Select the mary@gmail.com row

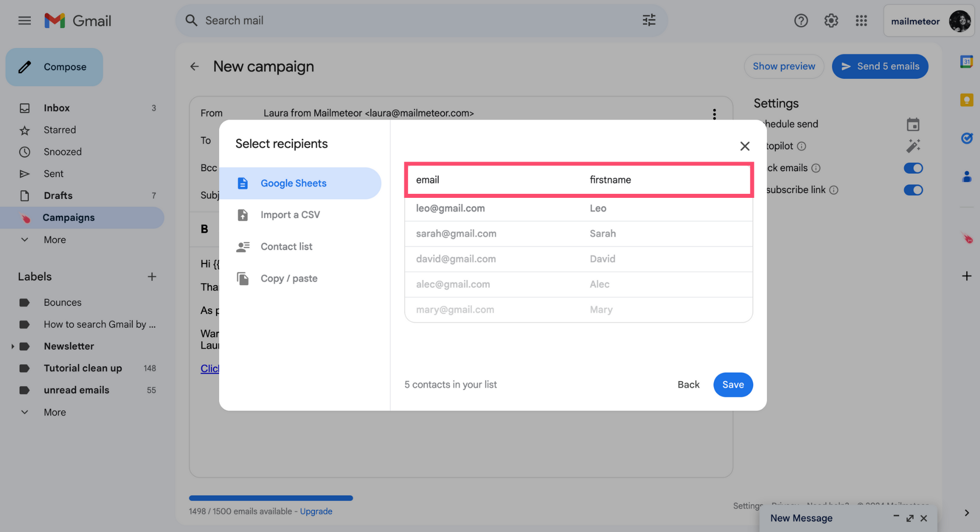[x=579, y=309]
